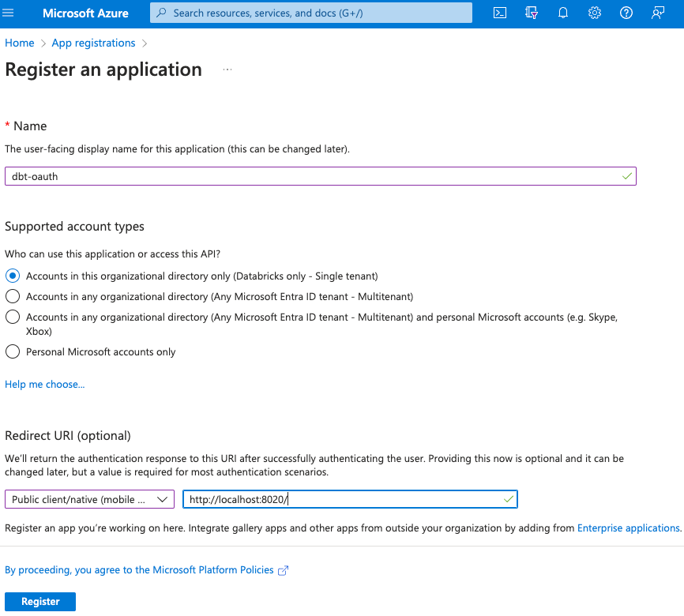Select Single tenant organizational directory option

pos(13,276)
